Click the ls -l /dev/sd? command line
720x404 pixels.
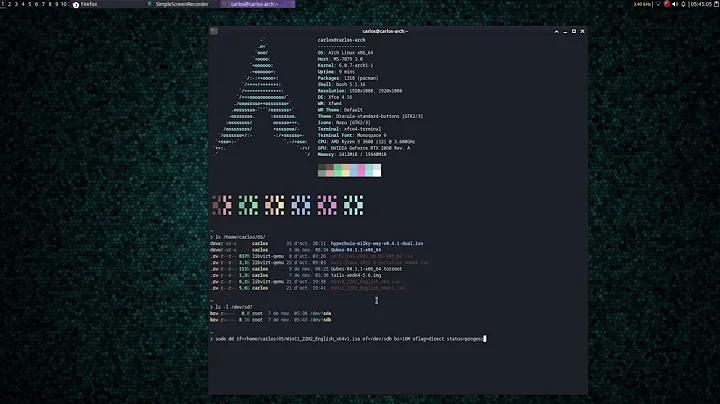pos(231,307)
